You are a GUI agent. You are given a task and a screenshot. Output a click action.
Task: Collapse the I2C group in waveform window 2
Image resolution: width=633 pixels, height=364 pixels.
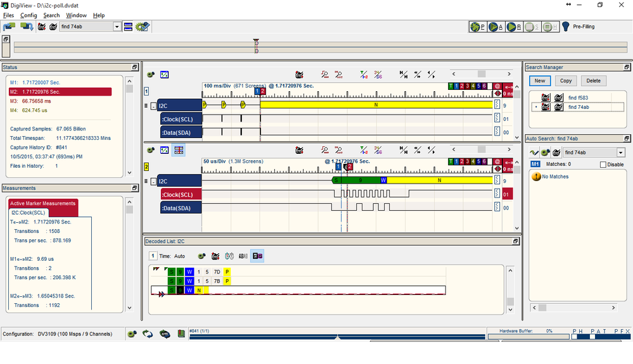153,182
